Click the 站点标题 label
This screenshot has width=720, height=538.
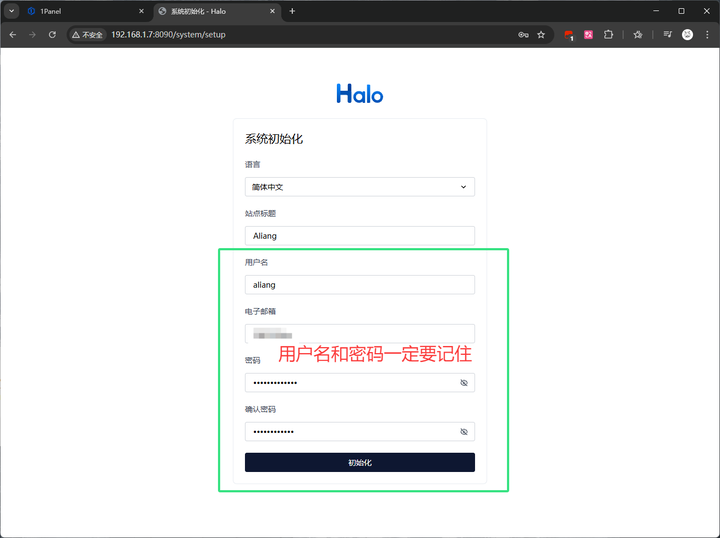[260, 213]
